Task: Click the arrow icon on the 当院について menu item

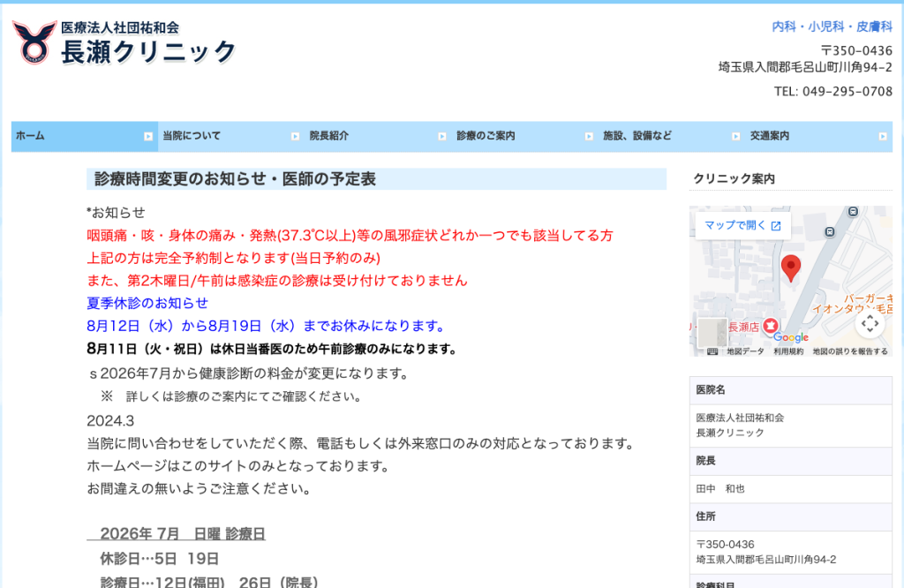Action: click(295, 137)
